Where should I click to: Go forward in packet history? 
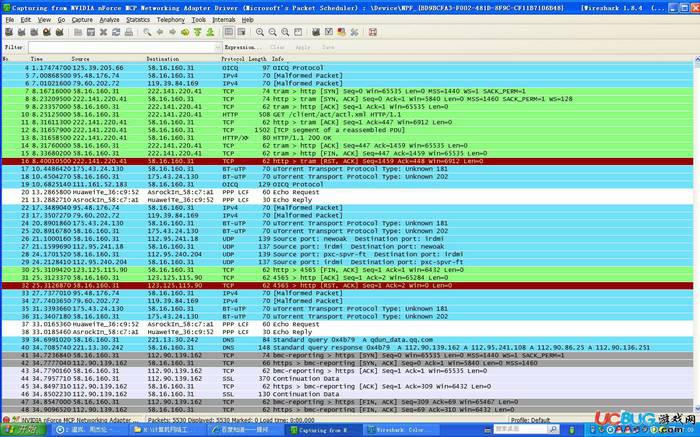[172, 32]
